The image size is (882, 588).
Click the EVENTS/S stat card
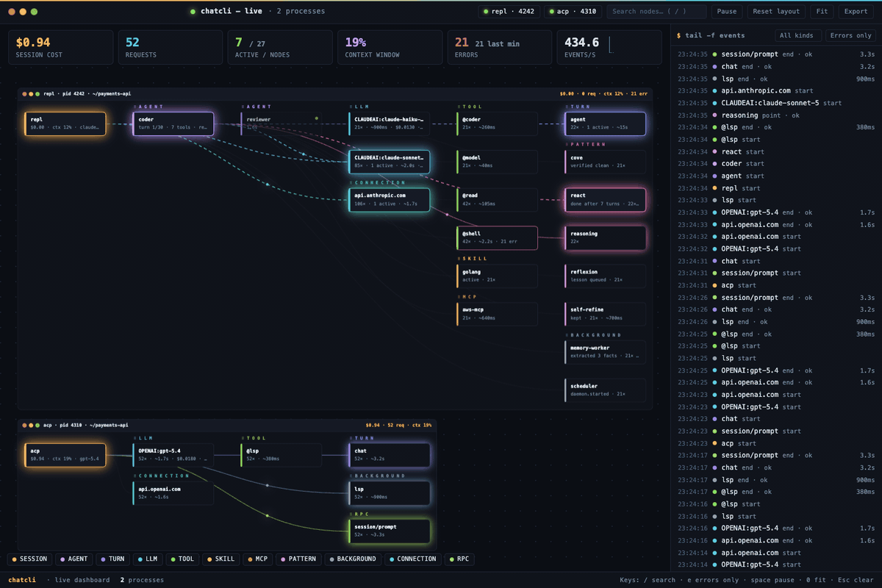point(609,47)
